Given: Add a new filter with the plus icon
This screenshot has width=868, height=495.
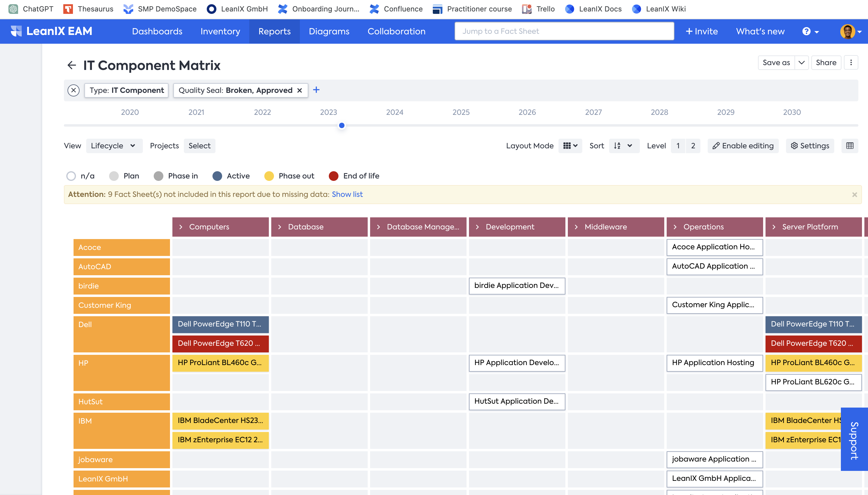Looking at the screenshot, I should tap(316, 90).
